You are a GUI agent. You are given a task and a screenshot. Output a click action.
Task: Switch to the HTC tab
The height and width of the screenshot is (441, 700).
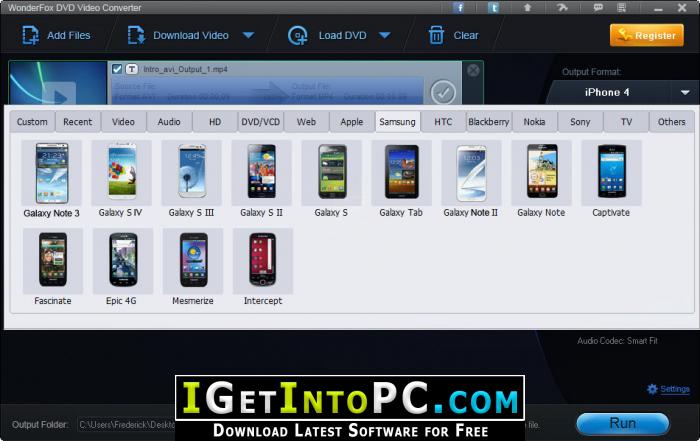[x=443, y=122]
